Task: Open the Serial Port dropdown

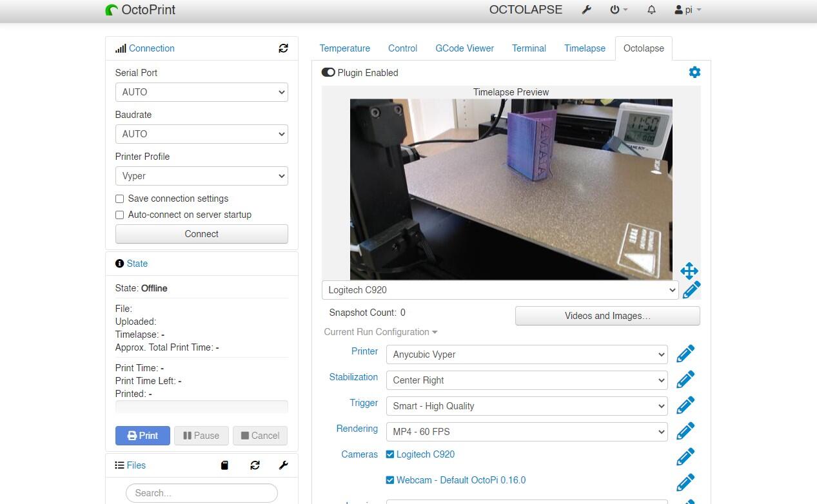Action: 201,92
